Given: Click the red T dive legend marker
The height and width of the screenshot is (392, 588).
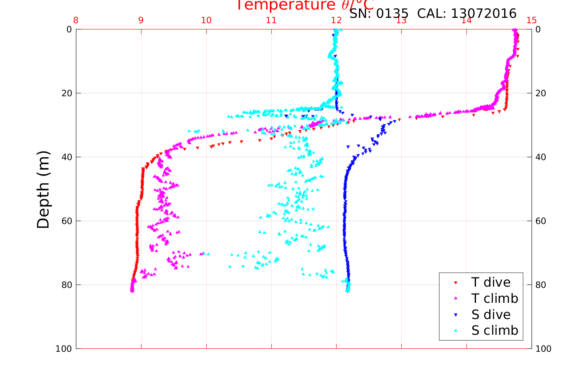Looking at the screenshot, I should tap(455, 283).
